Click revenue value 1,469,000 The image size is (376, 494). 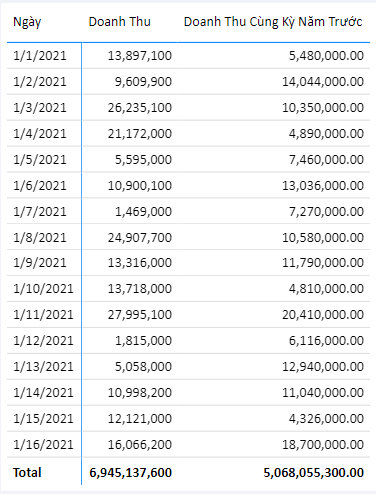tap(143, 212)
